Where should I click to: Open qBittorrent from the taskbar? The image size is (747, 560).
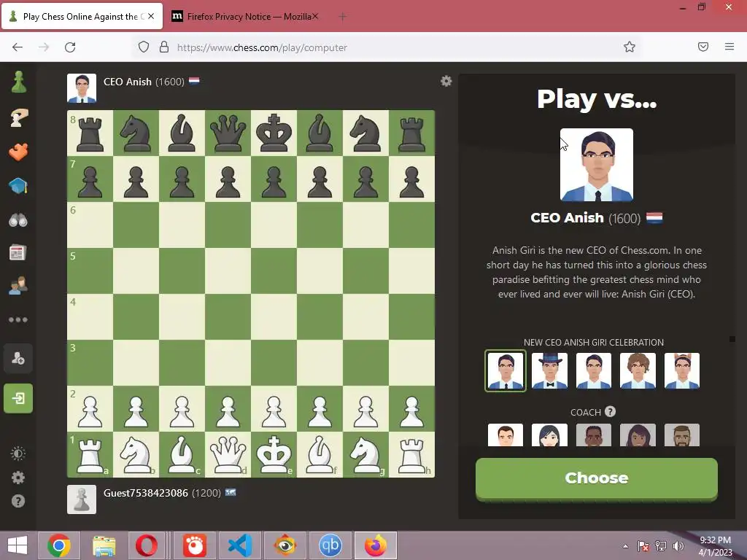330,545
